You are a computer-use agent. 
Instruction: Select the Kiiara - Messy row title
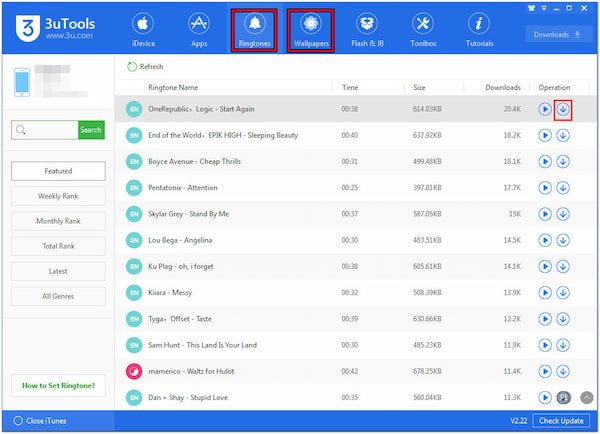pos(170,293)
